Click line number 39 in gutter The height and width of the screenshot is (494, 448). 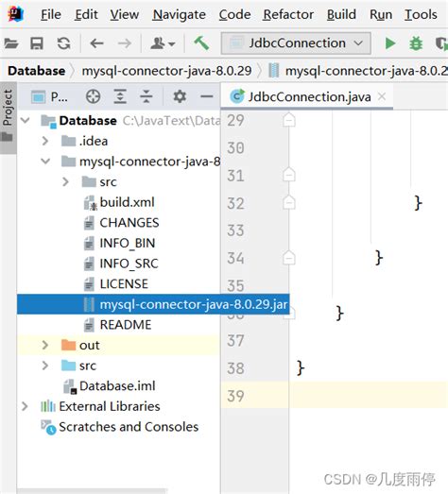click(236, 396)
